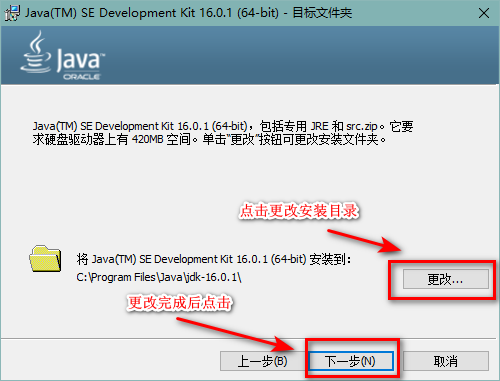
Task: Click the yellow folder icon
Action: [x=45, y=259]
